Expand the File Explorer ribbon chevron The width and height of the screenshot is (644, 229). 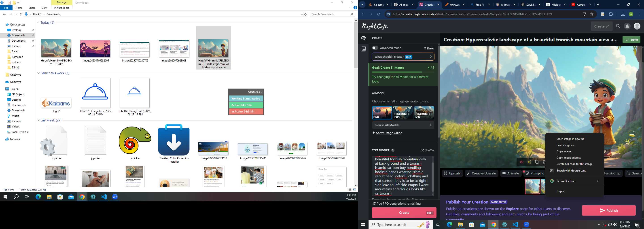tap(350, 8)
